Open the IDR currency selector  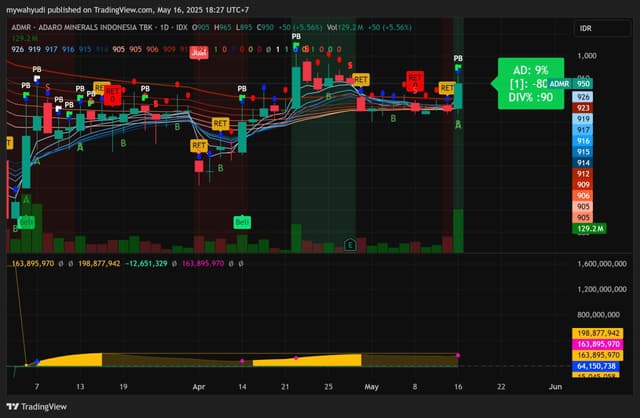tap(602, 29)
